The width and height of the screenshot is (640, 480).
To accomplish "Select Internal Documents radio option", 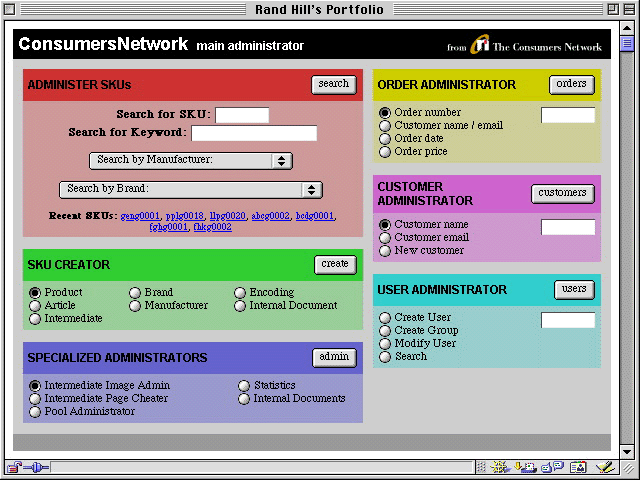I will coord(244,399).
